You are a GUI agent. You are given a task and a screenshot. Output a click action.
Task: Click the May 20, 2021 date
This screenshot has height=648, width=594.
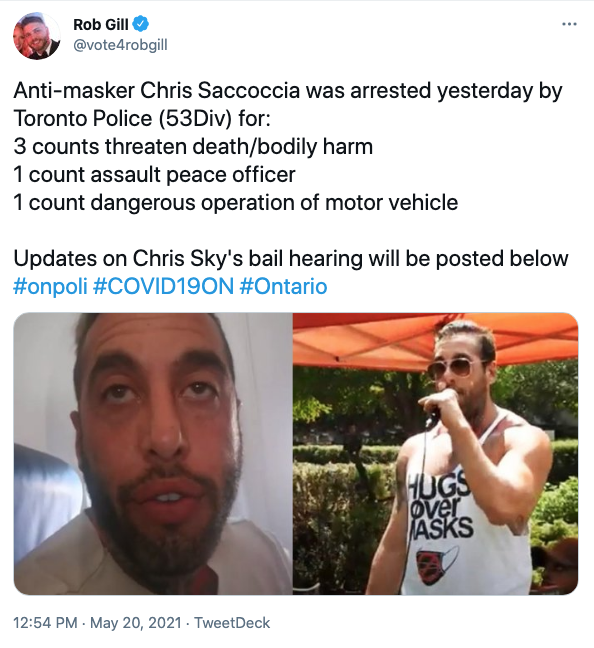coord(136,623)
